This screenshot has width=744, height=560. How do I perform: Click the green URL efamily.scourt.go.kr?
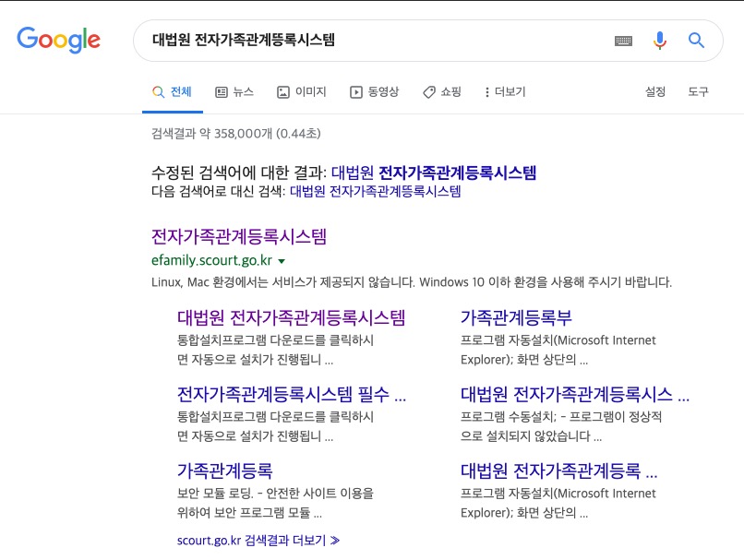click(211, 260)
